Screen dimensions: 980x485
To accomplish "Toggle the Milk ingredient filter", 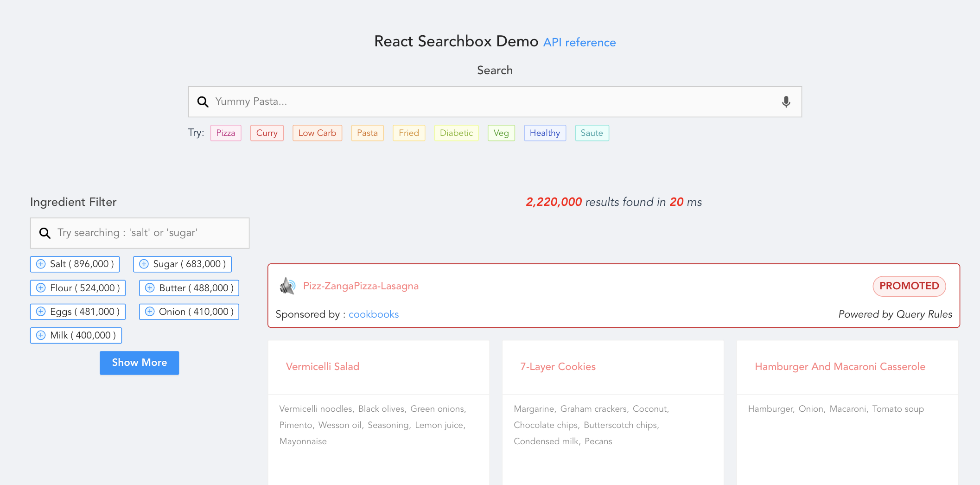I will tap(41, 335).
